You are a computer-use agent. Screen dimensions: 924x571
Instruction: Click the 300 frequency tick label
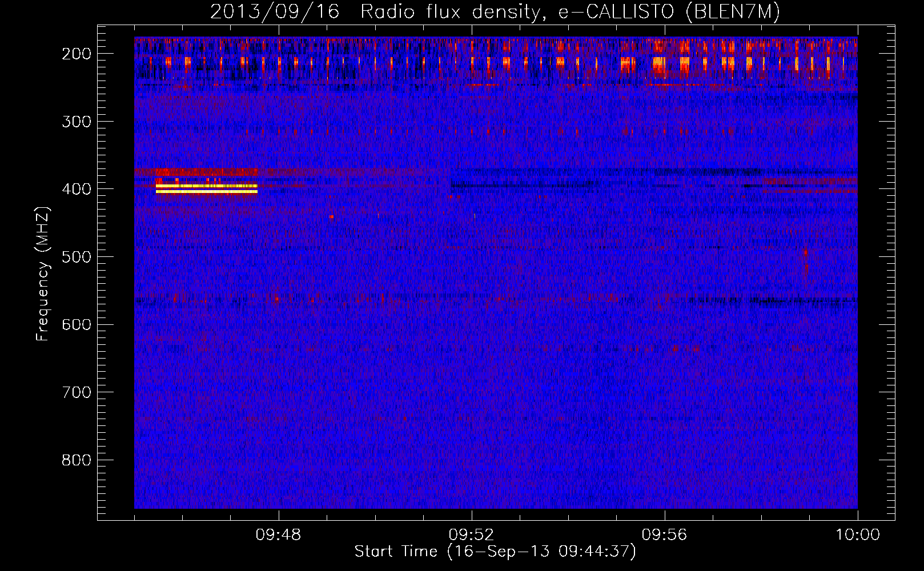click(x=77, y=122)
